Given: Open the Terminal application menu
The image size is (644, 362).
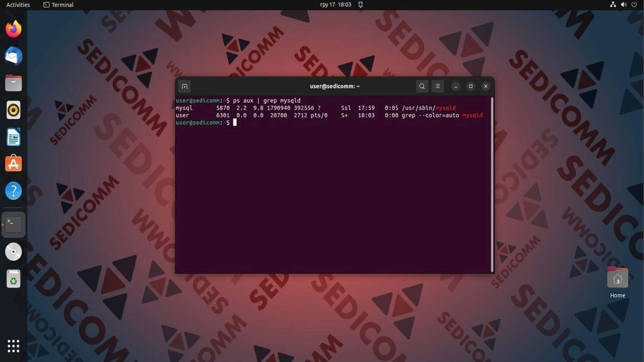Looking at the screenshot, I should (58, 5).
